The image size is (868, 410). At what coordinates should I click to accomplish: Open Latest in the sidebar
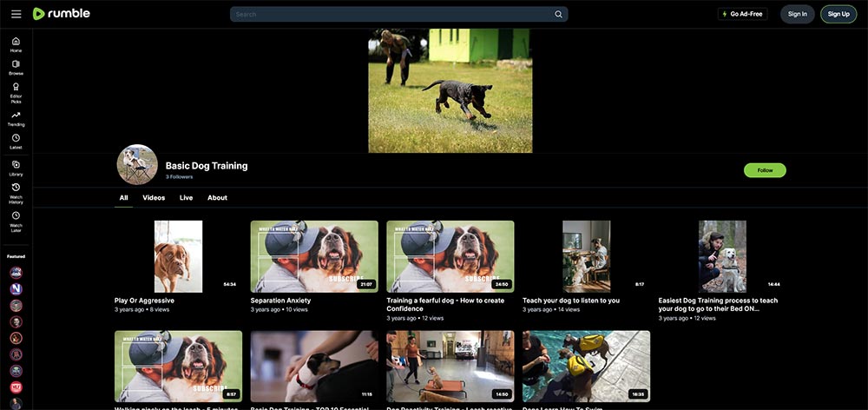tap(16, 142)
